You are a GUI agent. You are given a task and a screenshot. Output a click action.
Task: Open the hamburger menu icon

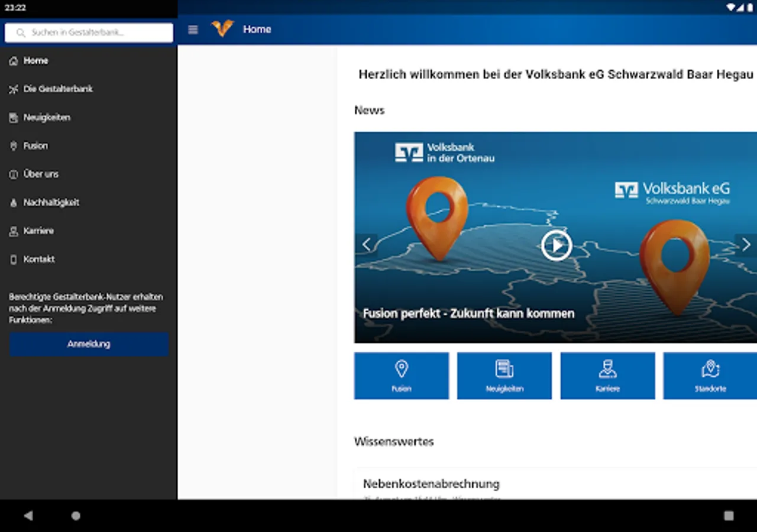(193, 30)
